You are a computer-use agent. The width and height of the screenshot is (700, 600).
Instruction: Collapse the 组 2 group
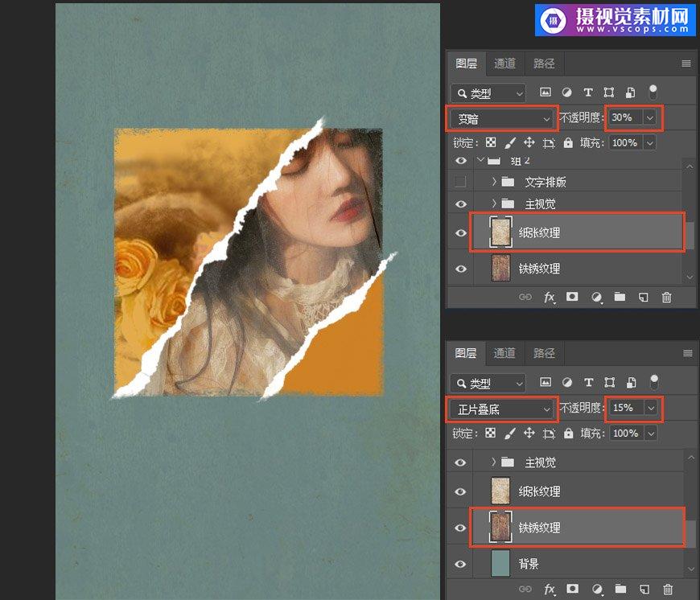[480, 159]
